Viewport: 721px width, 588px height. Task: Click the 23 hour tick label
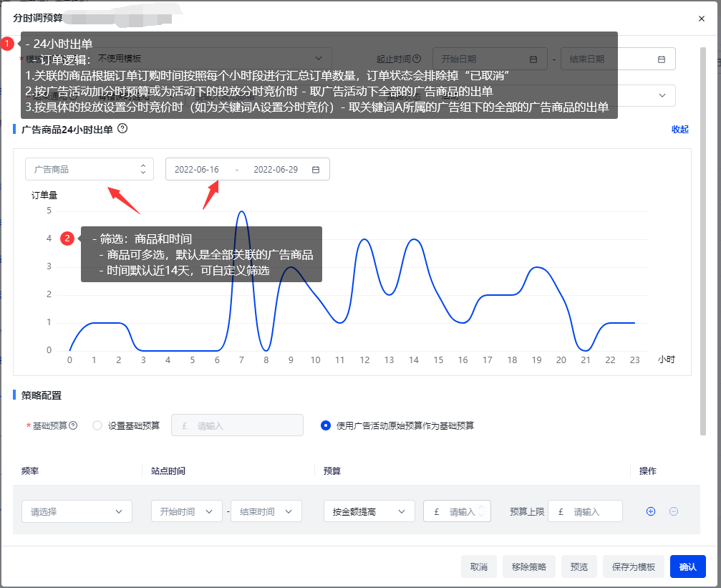(634, 360)
